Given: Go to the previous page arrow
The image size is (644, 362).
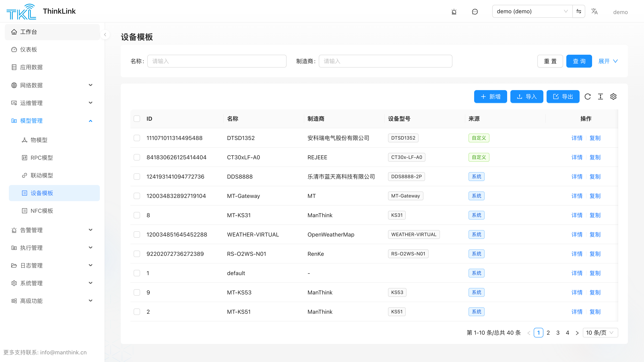Looking at the screenshot, I should [x=529, y=333].
